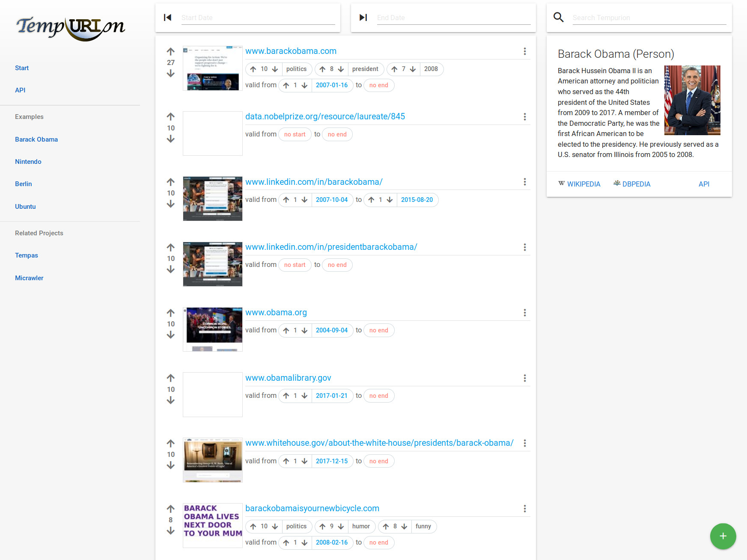
Task: Upvote the 2004-09-04 start date
Action: (286, 331)
